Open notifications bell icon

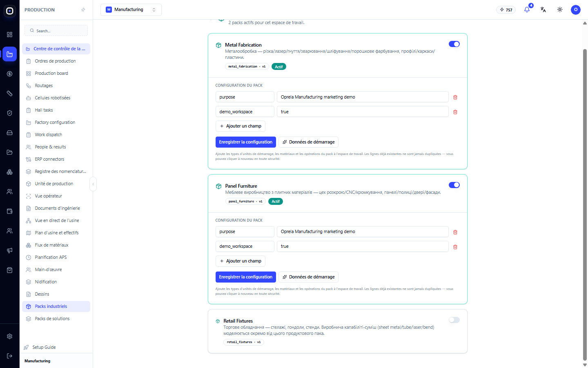point(527,9)
